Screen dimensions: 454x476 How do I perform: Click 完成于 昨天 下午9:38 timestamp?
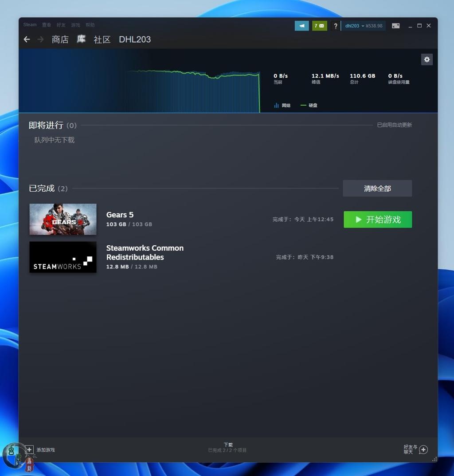(x=305, y=257)
